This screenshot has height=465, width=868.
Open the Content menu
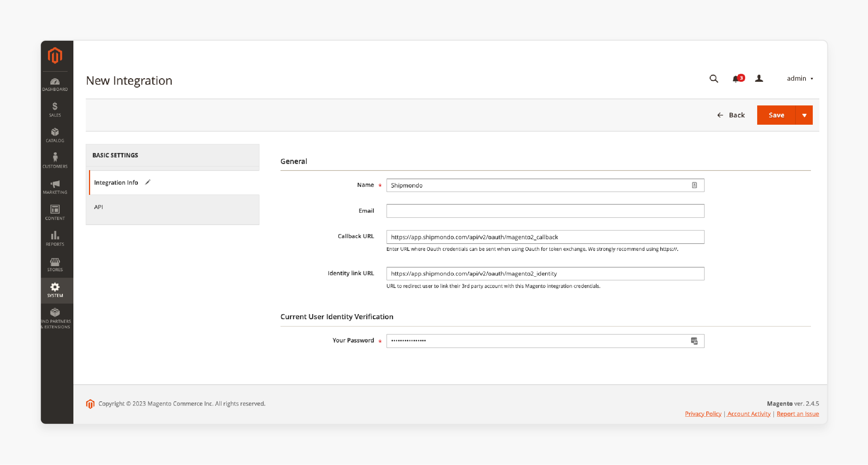(x=55, y=213)
